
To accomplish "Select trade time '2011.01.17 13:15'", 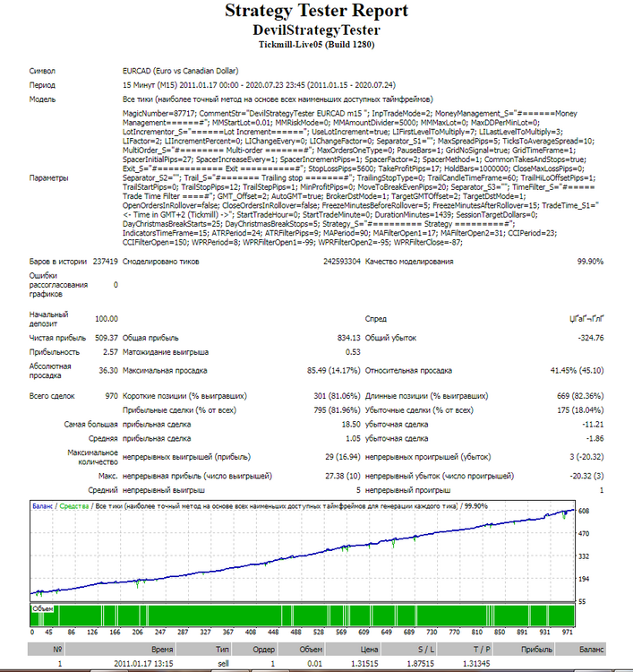I will (x=143, y=663).
